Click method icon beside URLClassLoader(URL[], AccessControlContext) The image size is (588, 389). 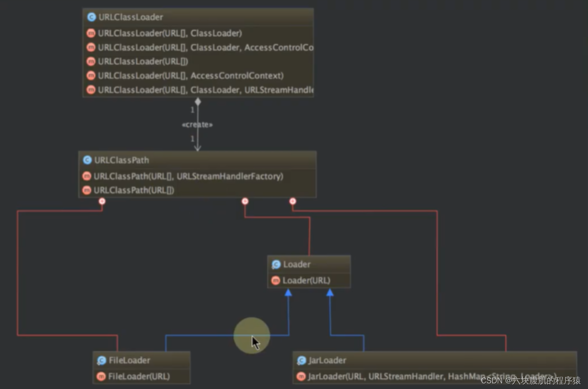[91, 75]
